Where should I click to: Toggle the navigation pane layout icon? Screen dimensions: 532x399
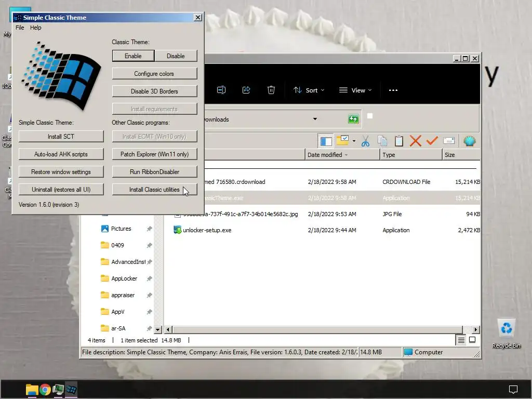[x=326, y=141]
